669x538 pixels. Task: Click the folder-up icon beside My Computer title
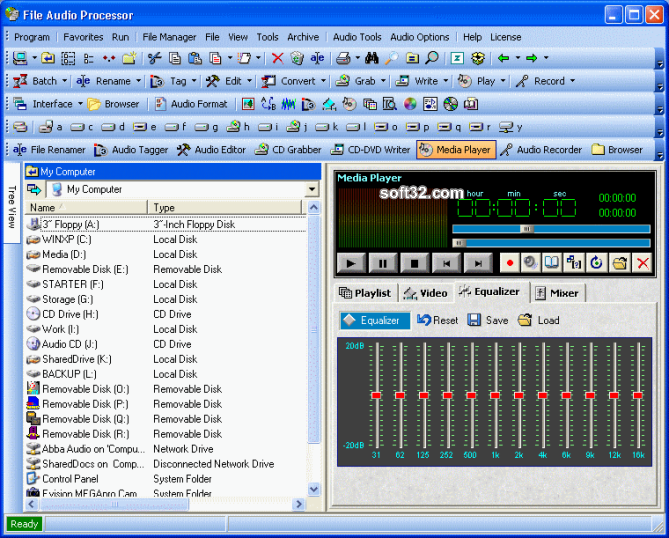tap(32, 172)
